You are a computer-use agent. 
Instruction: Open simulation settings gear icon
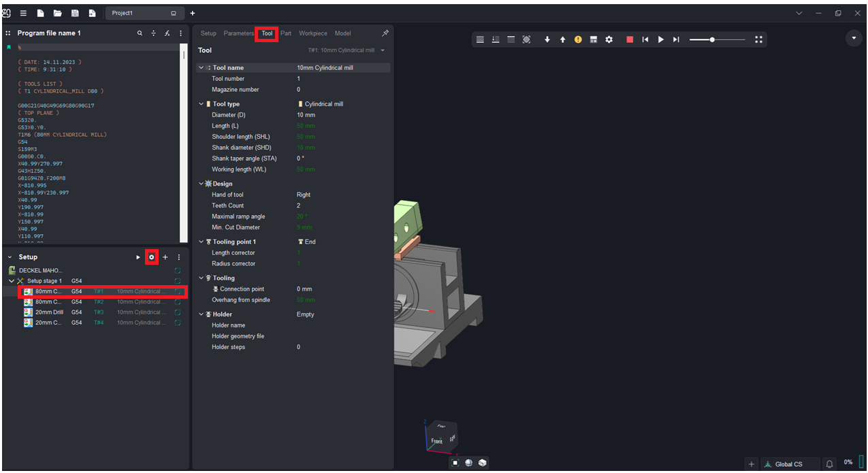coord(609,39)
